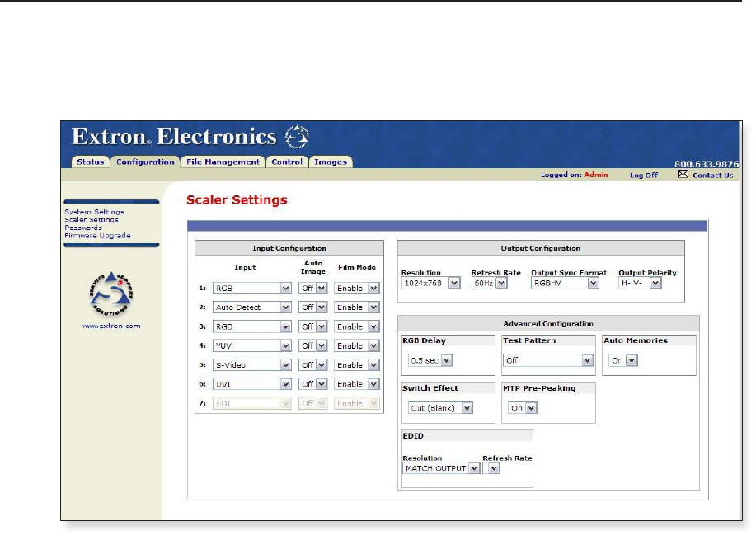The height and width of the screenshot is (535, 756).
Task: Open input 6 type dropdown (DVI)
Action: [251, 384]
